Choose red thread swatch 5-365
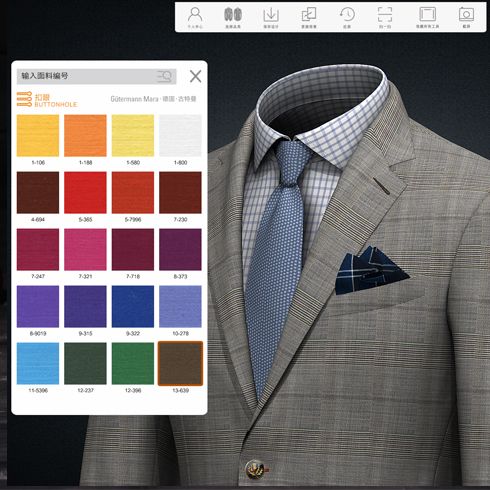 click(85, 192)
